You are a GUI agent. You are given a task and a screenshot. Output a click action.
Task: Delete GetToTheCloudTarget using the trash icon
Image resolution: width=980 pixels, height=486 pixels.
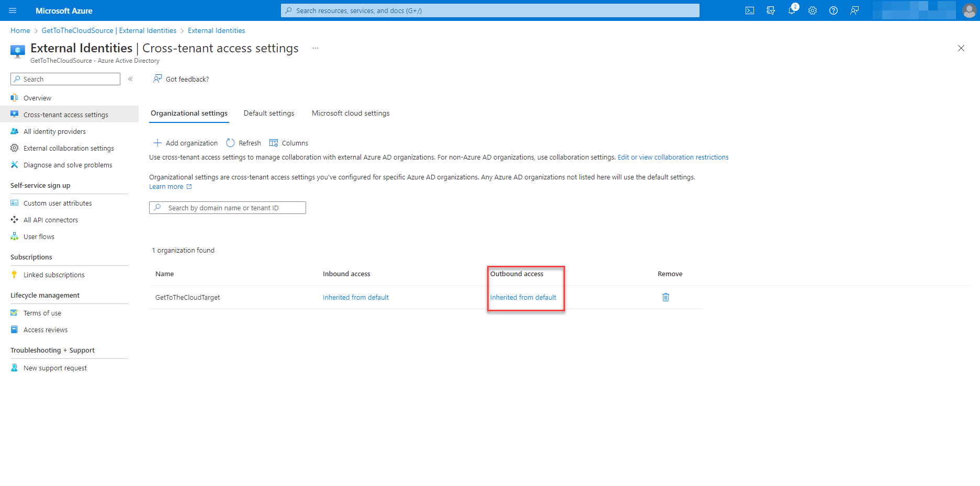coord(666,297)
